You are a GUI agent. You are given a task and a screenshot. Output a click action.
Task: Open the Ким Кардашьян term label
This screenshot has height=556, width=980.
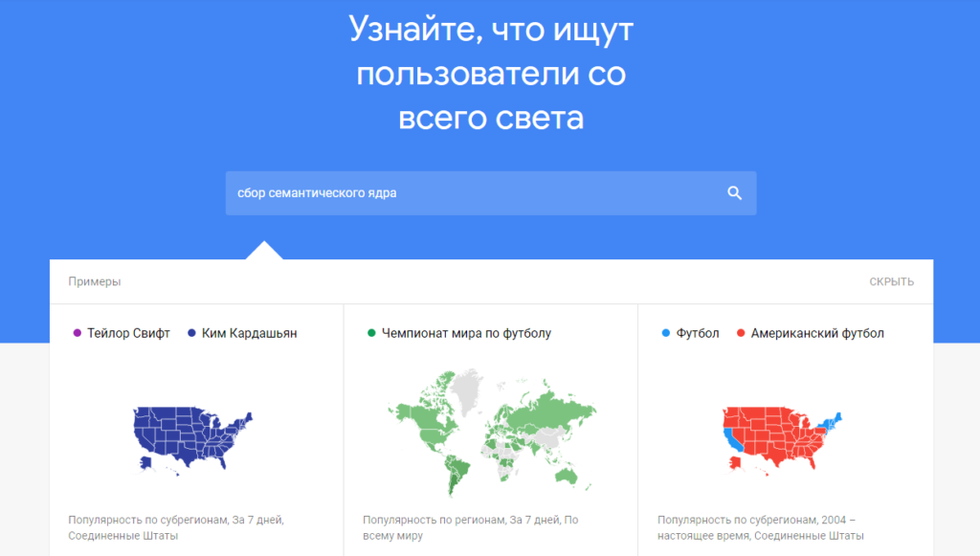249,333
